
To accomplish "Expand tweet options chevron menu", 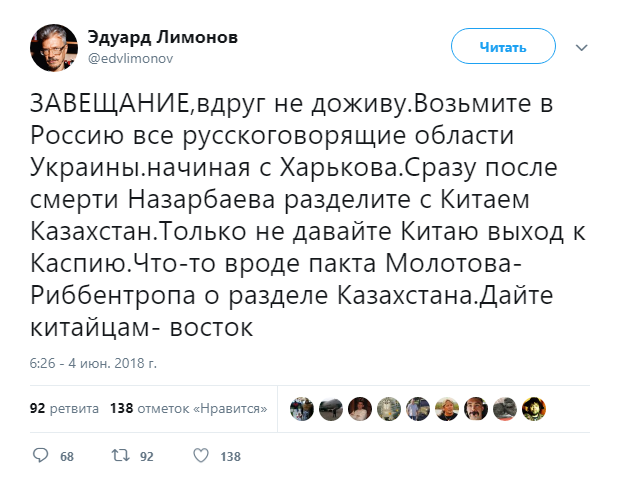I will (580, 46).
